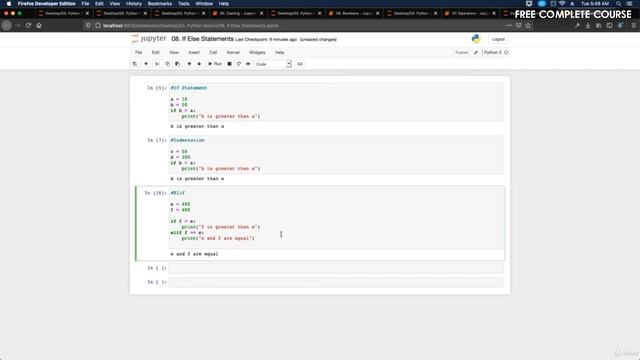Move the selected cell down
Image resolution: width=640 pixels, height=360 pixels.
[x=199, y=64]
